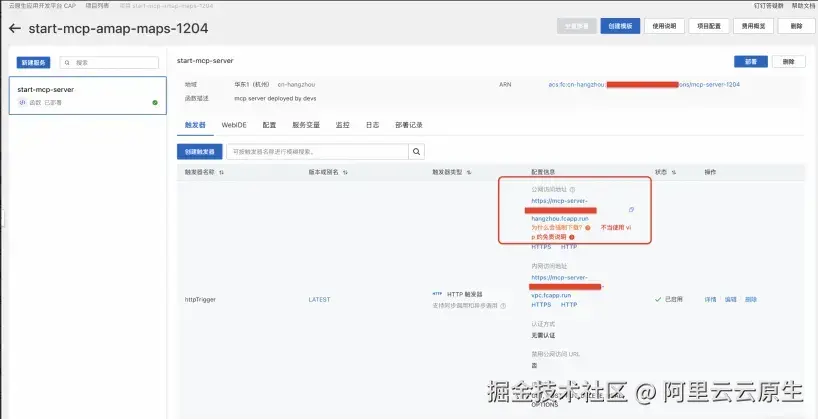Open the 部署记录 tab
Image resolution: width=818 pixels, height=419 pixels.
click(409, 125)
